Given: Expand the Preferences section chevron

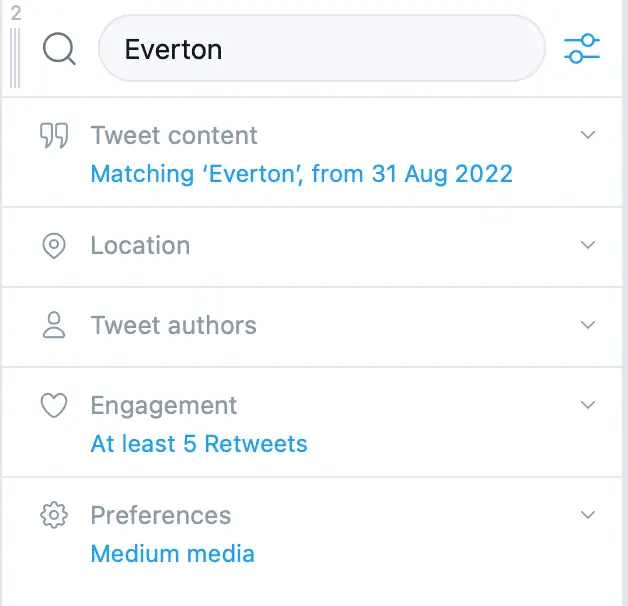Looking at the screenshot, I should [x=588, y=515].
